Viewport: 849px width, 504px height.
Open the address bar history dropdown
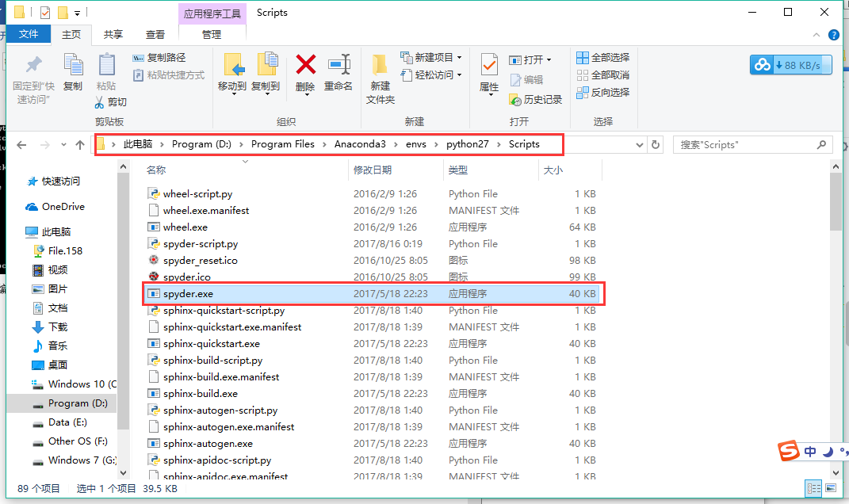(x=639, y=145)
